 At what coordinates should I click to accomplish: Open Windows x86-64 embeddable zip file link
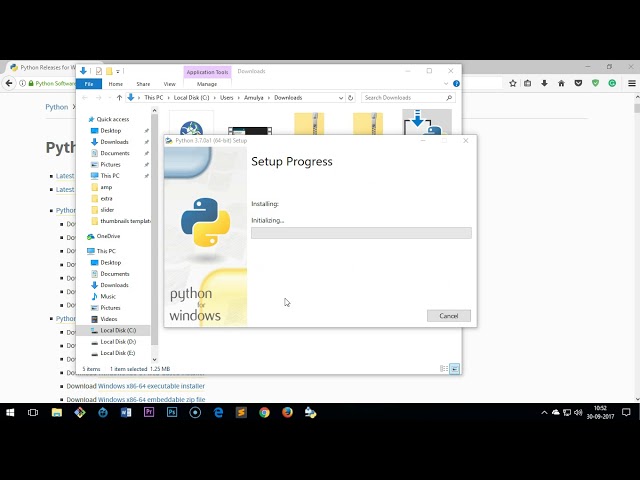tap(151, 399)
